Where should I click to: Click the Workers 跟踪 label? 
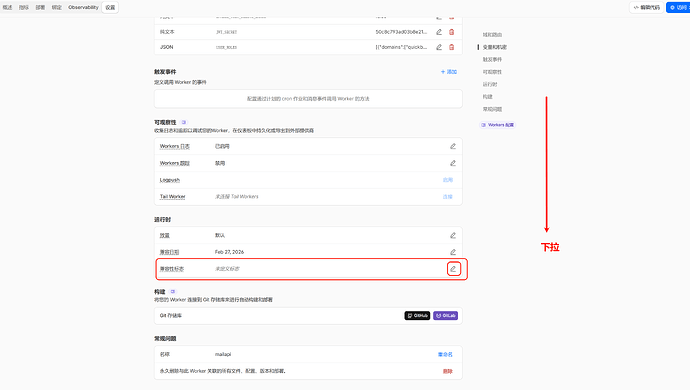pos(175,163)
